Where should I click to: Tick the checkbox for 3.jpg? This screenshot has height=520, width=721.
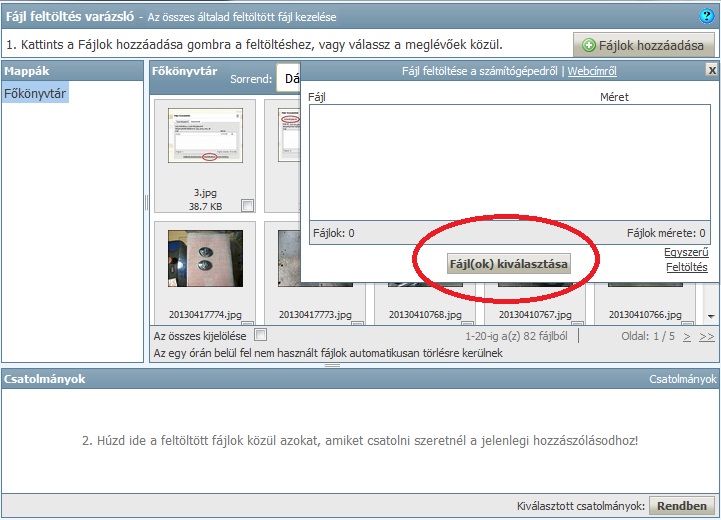pos(247,206)
